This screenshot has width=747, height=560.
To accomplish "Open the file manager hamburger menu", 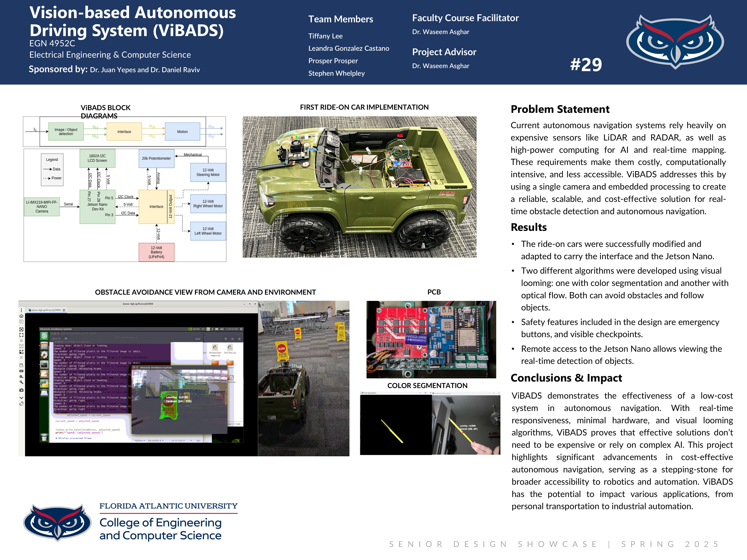I will [239, 339].
